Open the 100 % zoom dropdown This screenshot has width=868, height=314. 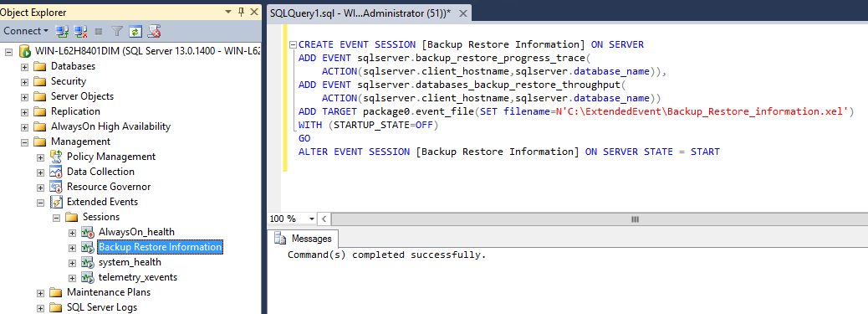pos(312,219)
